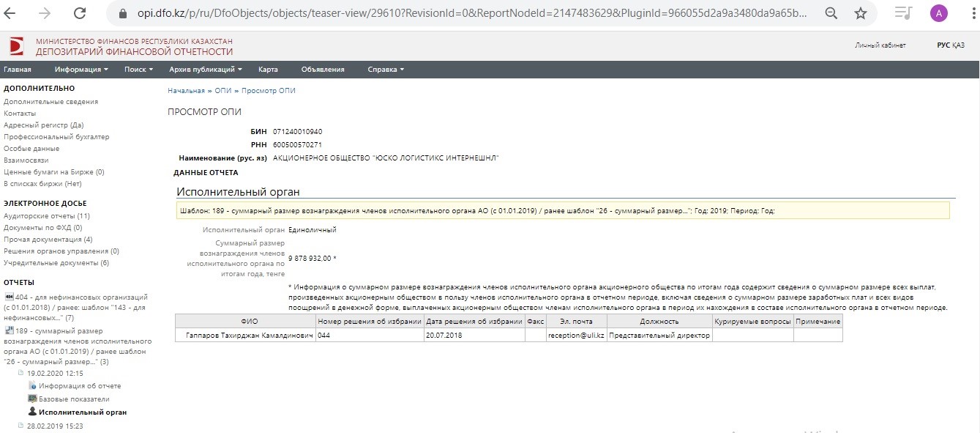Select the 28.02.2019 15:23 report revision
This screenshot has height=433, width=980.
[x=55, y=426]
